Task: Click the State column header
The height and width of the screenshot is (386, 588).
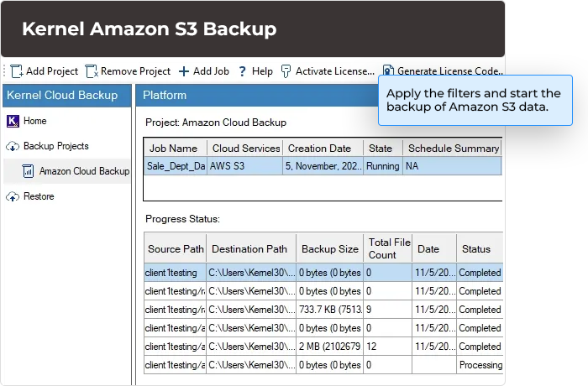Action: click(x=383, y=149)
